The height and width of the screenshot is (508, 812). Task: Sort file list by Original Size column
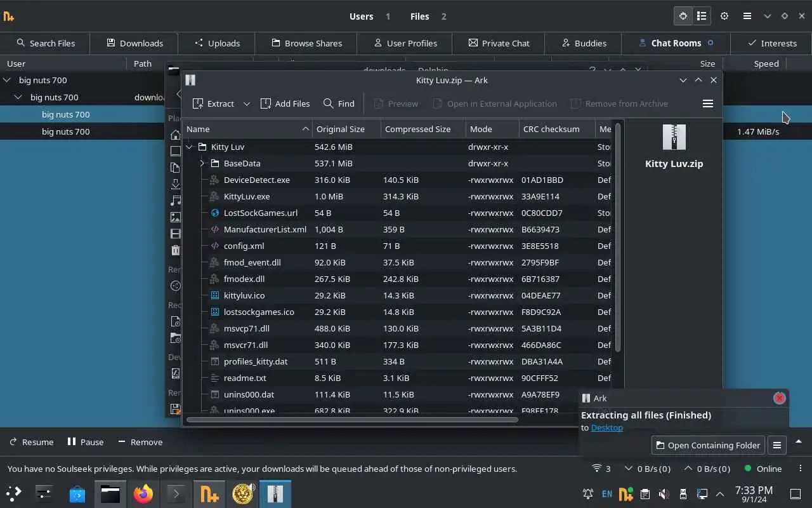[x=346, y=129]
